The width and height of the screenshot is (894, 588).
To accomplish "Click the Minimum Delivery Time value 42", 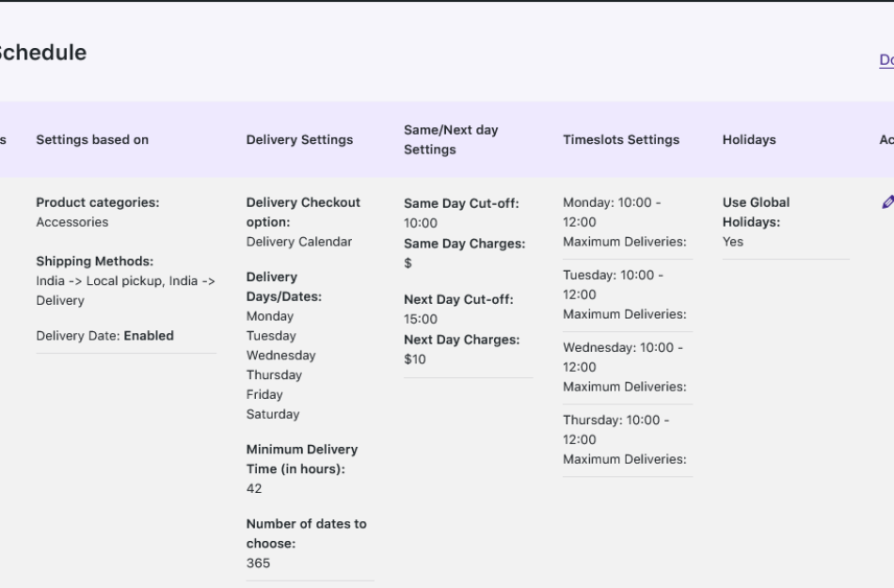I will pos(252,488).
